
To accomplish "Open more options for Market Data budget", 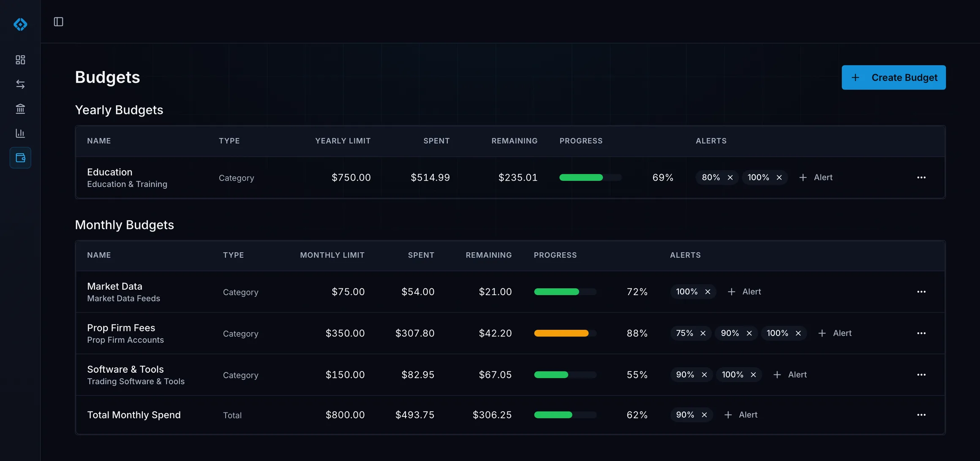I will click(921, 292).
